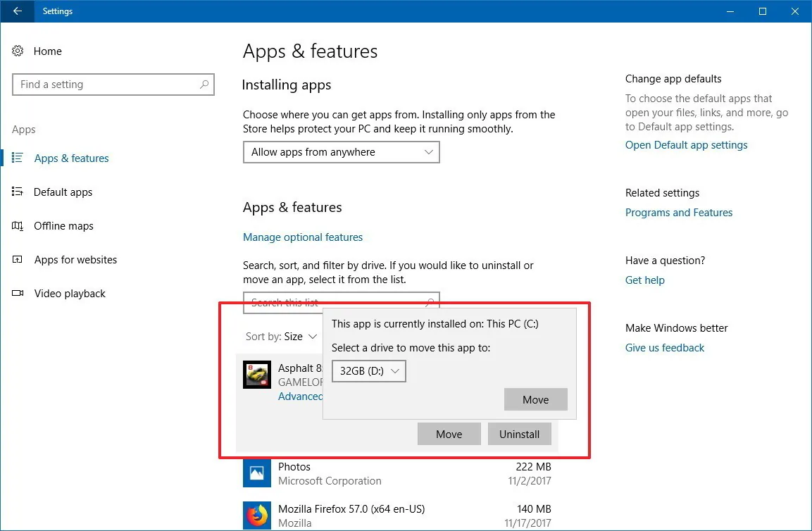Screen dimensions: 812x531
Task: Open Programs and Features link
Action: (679, 213)
